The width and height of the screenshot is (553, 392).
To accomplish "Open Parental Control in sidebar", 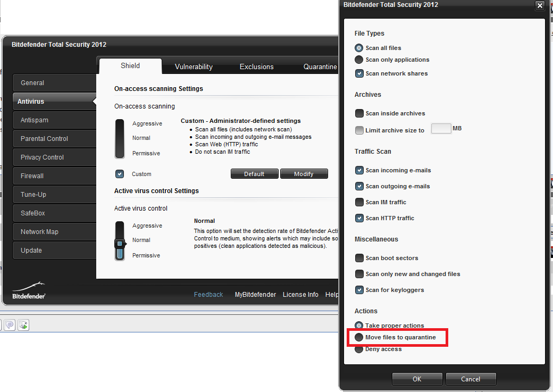I will pyautogui.click(x=55, y=139).
